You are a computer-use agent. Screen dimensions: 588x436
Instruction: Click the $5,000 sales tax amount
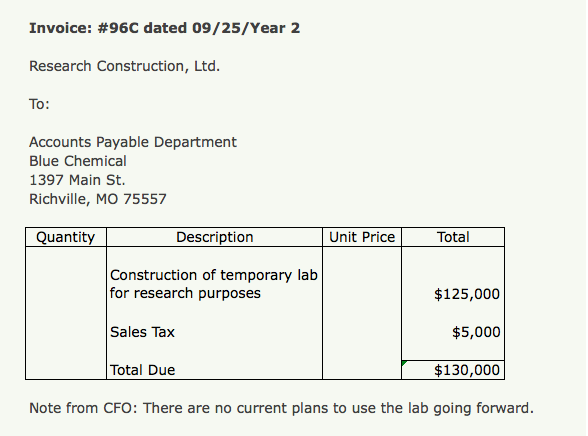coord(476,332)
